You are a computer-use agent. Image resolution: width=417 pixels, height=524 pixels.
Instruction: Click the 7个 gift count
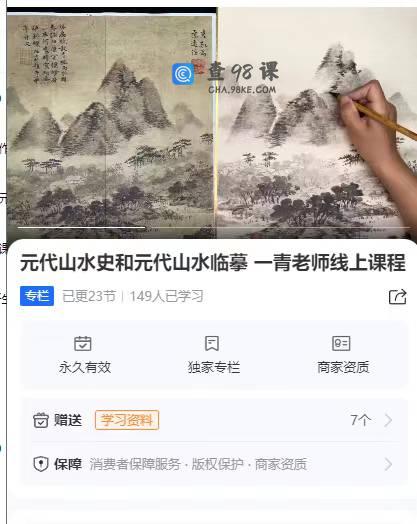[x=361, y=420]
